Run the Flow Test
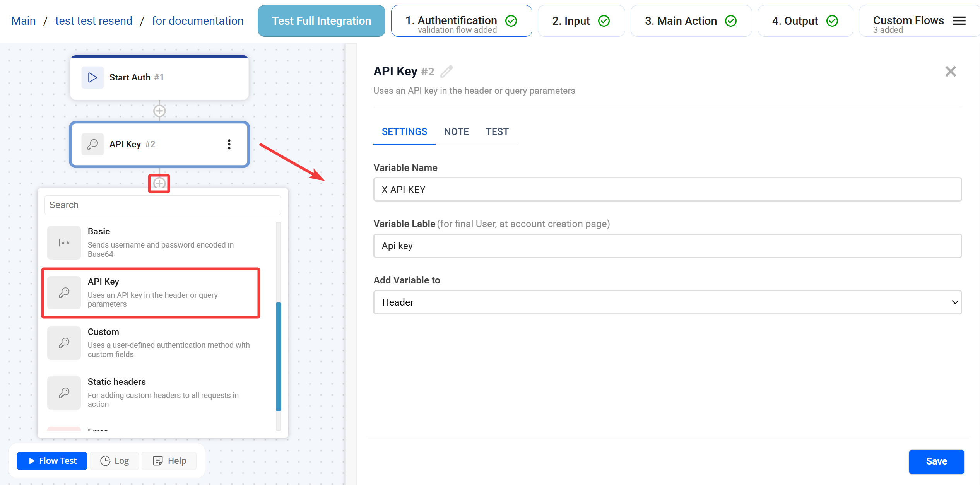This screenshot has height=485, width=980. (52, 461)
